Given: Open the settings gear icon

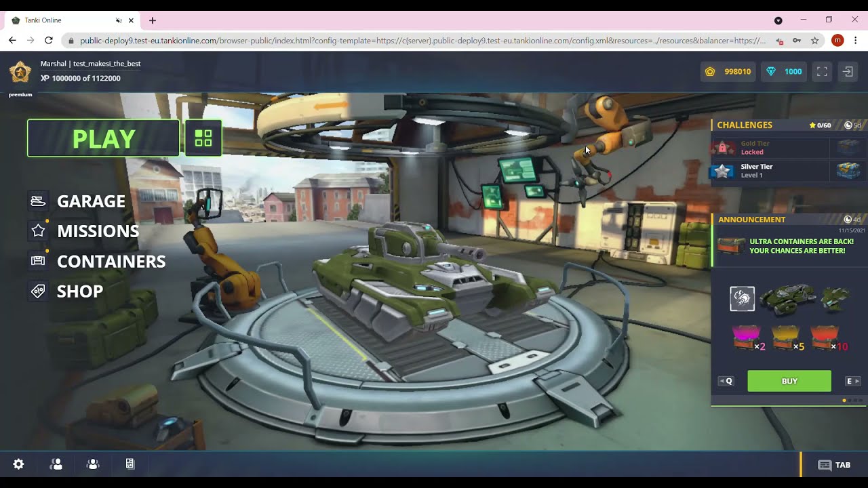Looking at the screenshot, I should pos(18,464).
